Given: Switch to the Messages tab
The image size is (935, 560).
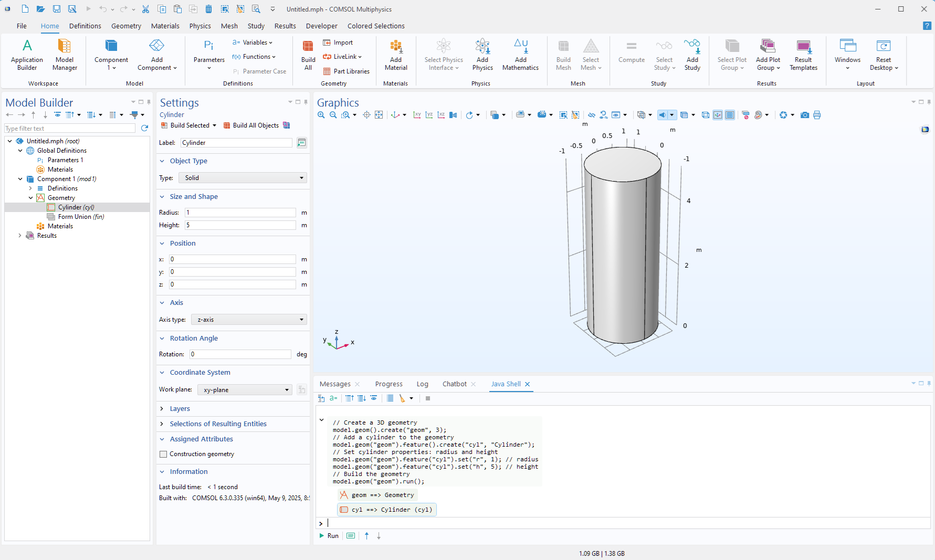Looking at the screenshot, I should 335,384.
